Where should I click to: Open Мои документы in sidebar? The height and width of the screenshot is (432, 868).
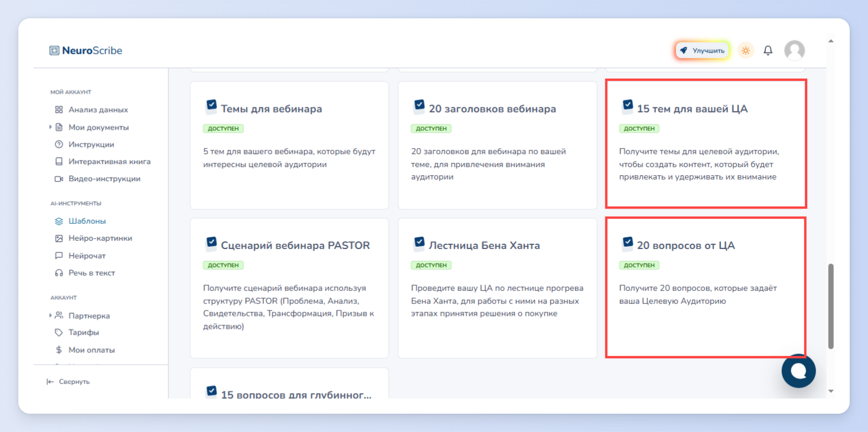click(99, 127)
